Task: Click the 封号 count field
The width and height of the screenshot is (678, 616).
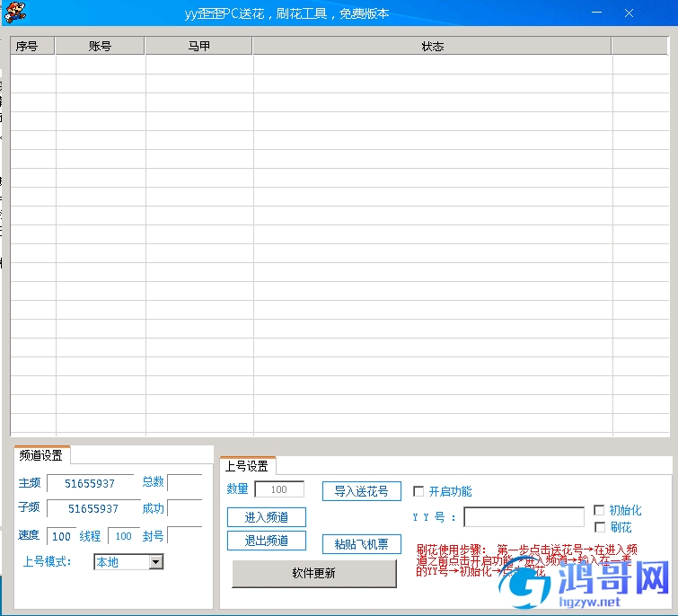Action: (185, 535)
